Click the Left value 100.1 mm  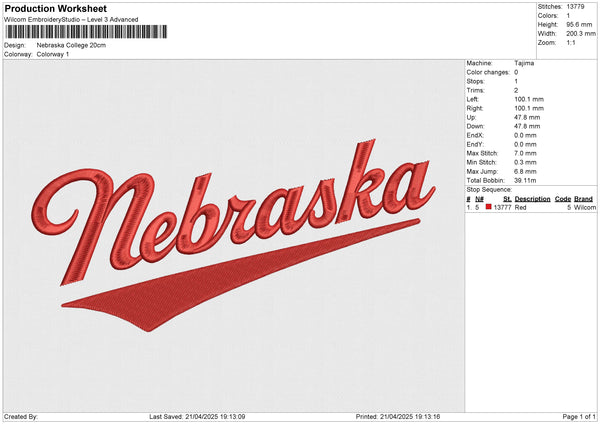tap(529, 99)
